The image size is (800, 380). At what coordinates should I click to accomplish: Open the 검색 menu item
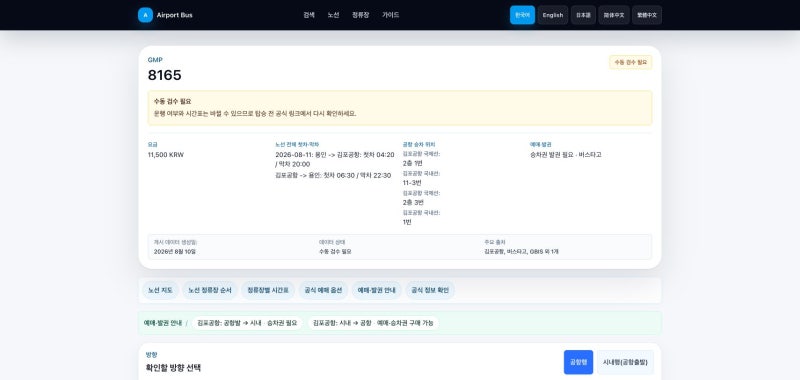pyautogui.click(x=309, y=15)
